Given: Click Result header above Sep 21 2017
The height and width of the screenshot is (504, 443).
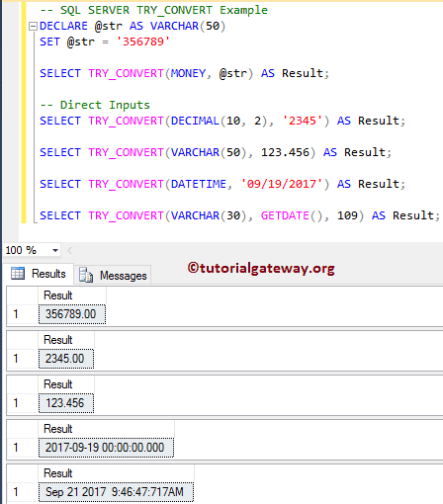Looking at the screenshot, I should tap(116, 473).
